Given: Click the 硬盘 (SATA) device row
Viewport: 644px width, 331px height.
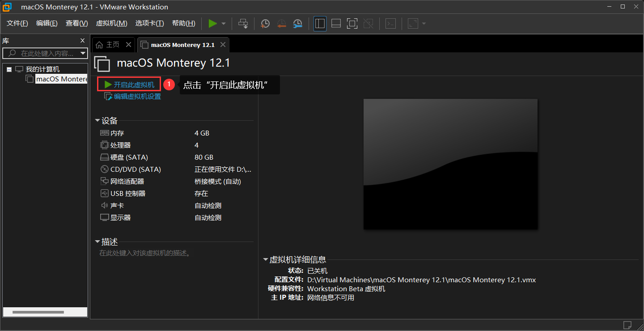Looking at the screenshot, I should (x=176, y=157).
